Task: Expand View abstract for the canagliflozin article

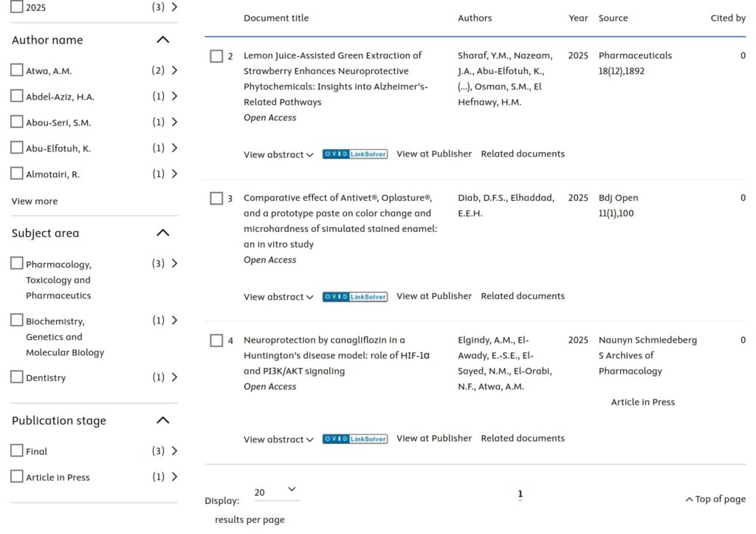Action: pyautogui.click(x=278, y=439)
